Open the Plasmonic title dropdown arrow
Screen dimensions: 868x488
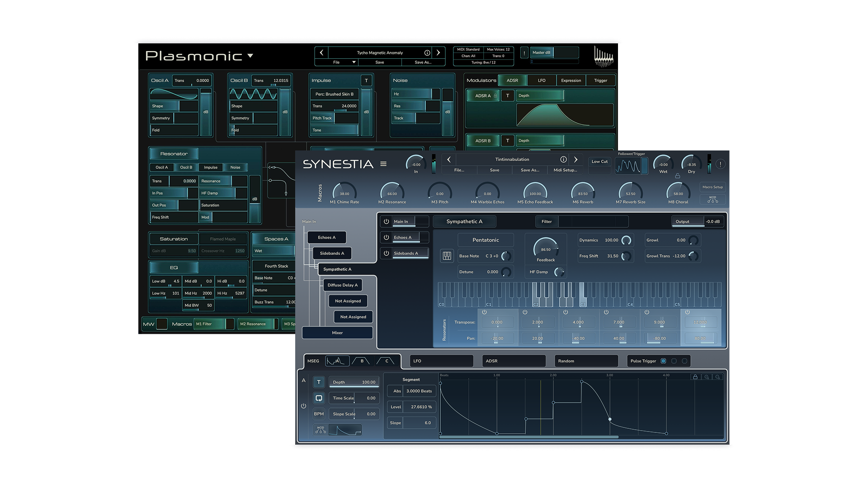tap(250, 56)
